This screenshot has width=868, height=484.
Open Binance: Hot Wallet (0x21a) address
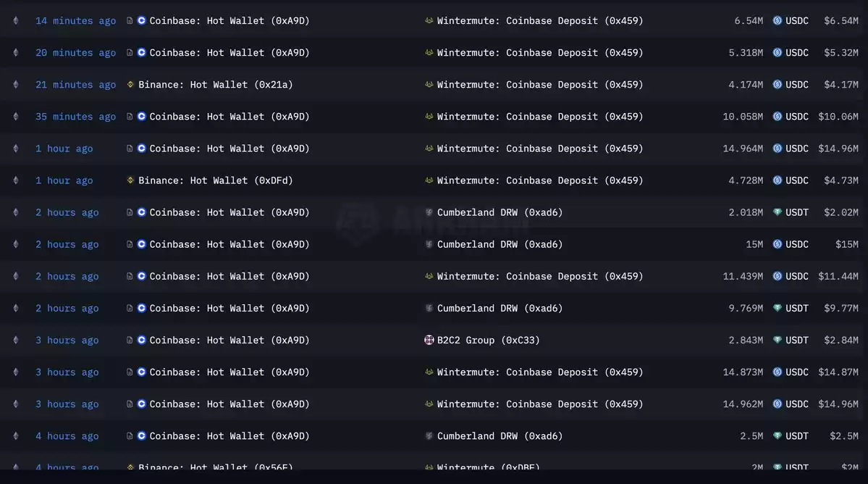pyautogui.click(x=215, y=85)
